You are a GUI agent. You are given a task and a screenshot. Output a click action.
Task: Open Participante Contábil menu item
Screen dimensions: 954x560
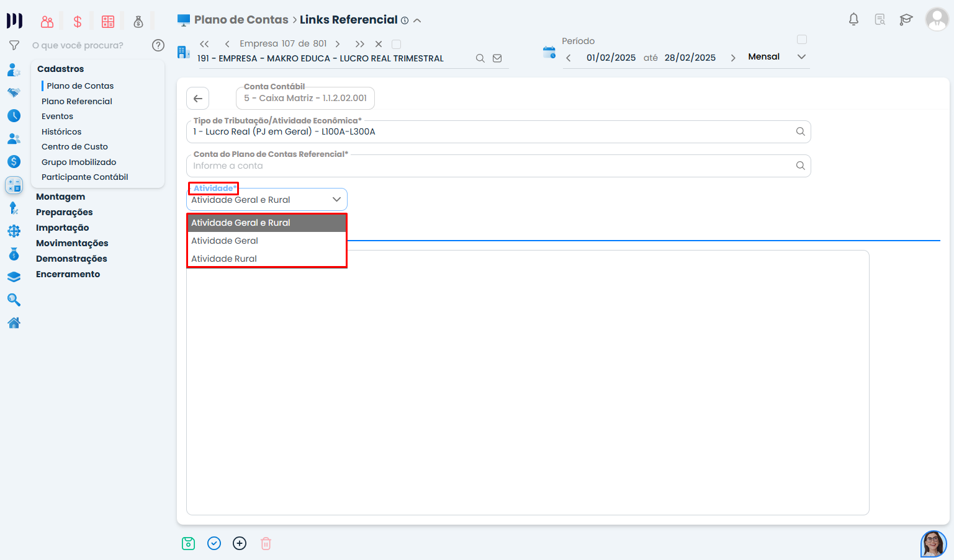[85, 177]
